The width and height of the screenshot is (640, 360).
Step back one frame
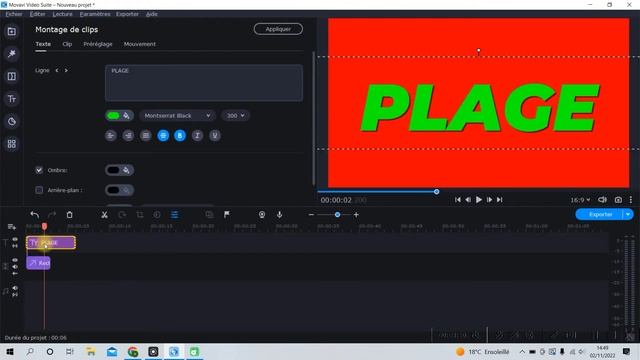pos(468,200)
